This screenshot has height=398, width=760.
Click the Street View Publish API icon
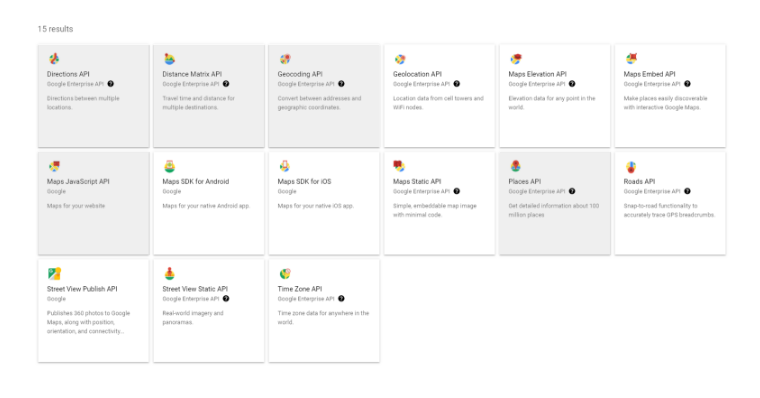54,273
